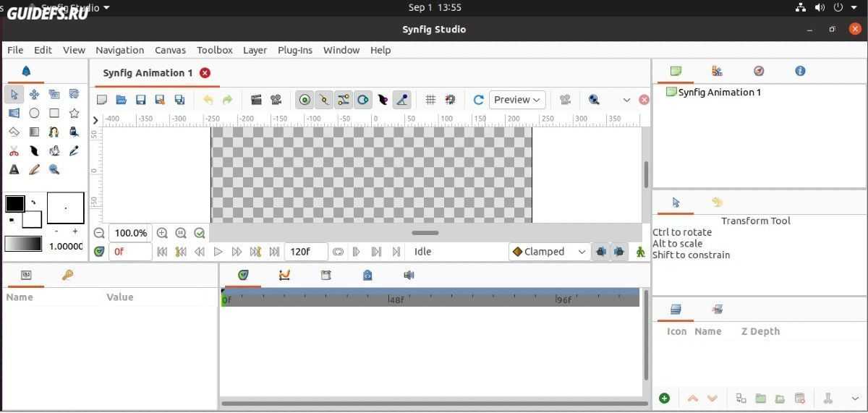Viewport: 868px width, 413px height.
Task: Select the Eyedropper tool
Action: tap(74, 150)
